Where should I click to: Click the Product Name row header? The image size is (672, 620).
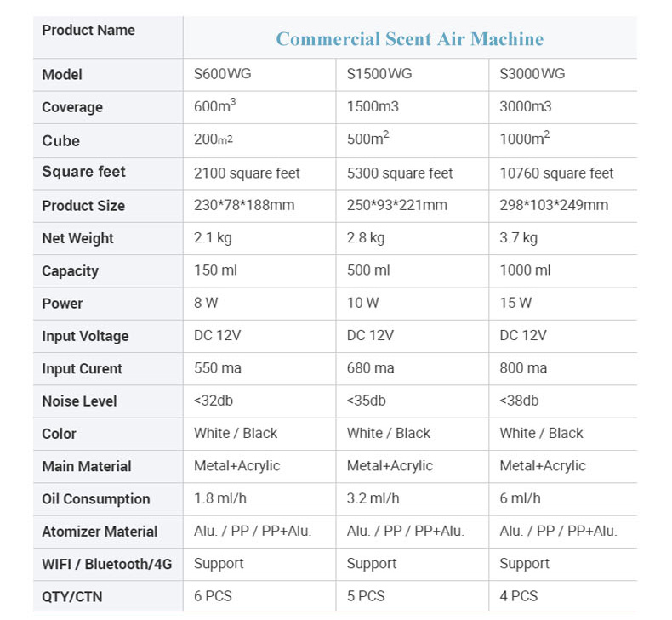pyautogui.click(x=88, y=31)
